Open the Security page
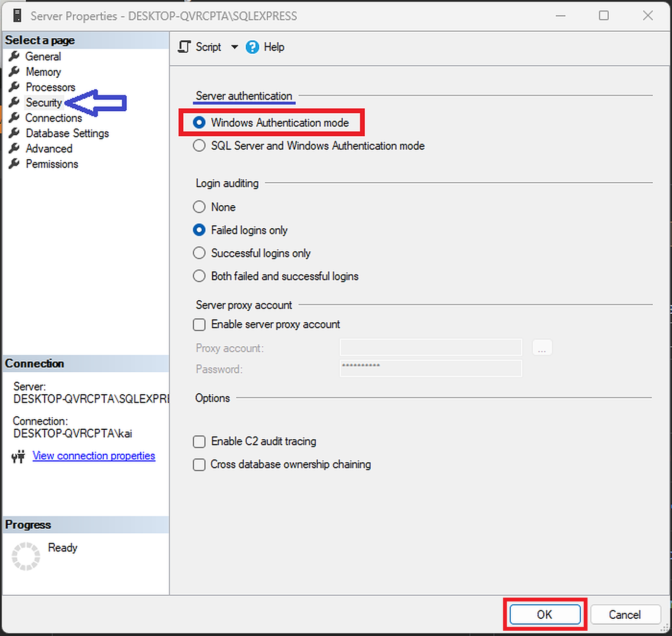This screenshot has width=672, height=636. point(44,103)
